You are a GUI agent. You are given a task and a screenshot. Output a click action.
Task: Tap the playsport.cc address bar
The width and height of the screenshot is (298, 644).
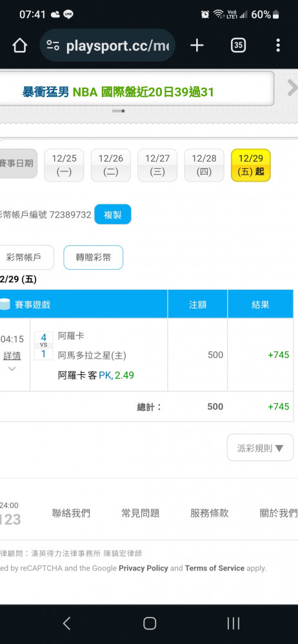point(108,46)
